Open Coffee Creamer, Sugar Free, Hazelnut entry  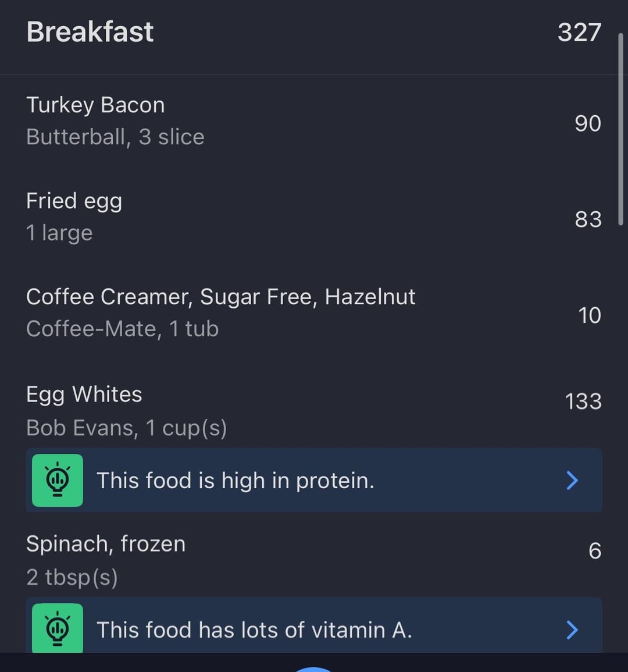click(314, 313)
